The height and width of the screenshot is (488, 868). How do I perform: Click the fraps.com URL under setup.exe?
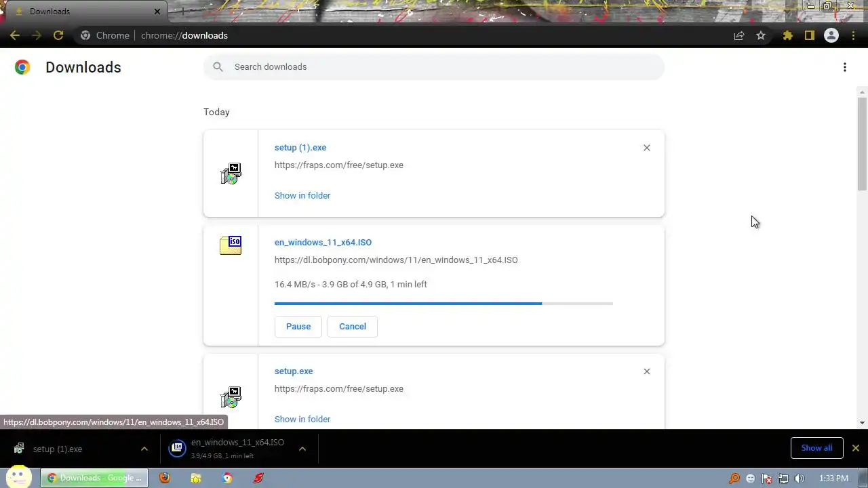pos(339,388)
